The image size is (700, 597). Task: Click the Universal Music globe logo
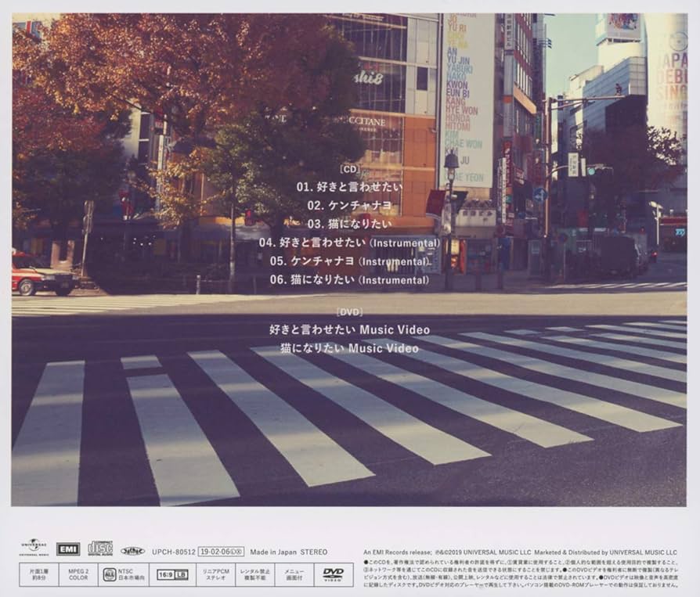[34, 545]
